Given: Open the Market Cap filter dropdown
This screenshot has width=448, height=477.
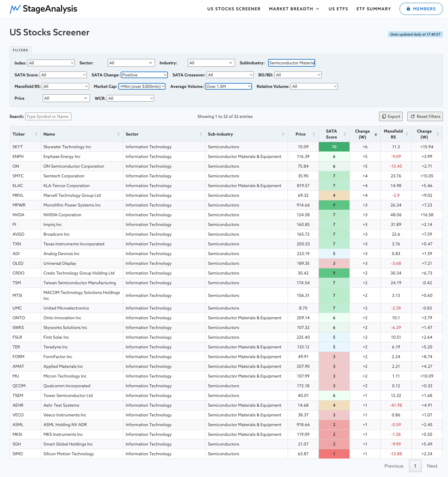Looking at the screenshot, I should pyautogui.click(x=142, y=86).
